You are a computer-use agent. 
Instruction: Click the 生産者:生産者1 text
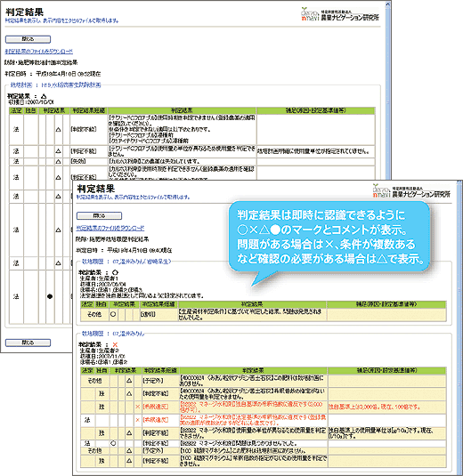(x=99, y=278)
